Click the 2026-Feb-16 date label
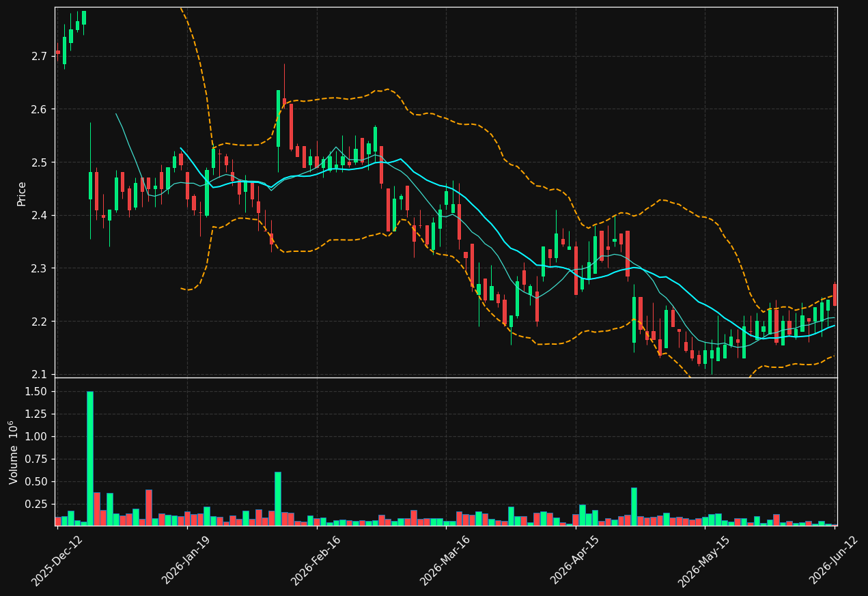This screenshot has width=868, height=596. 315,560
